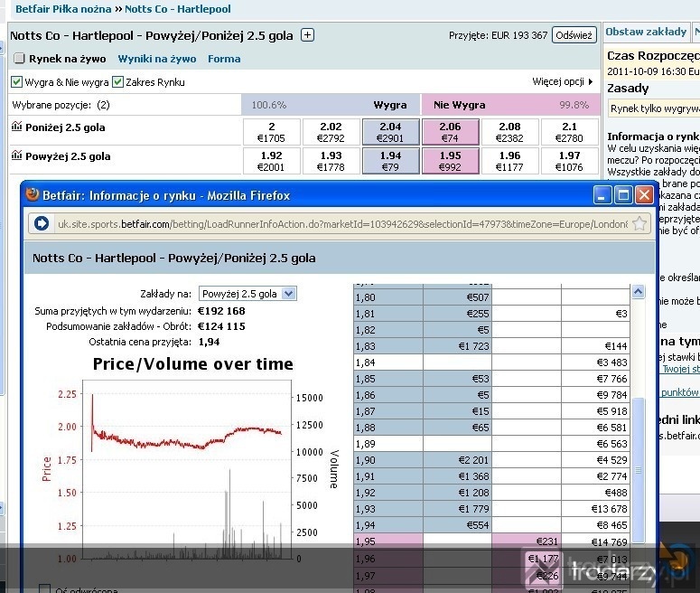The image size is (700, 593).
Task: Click the Nie Wygra column header
Action: coord(460,105)
